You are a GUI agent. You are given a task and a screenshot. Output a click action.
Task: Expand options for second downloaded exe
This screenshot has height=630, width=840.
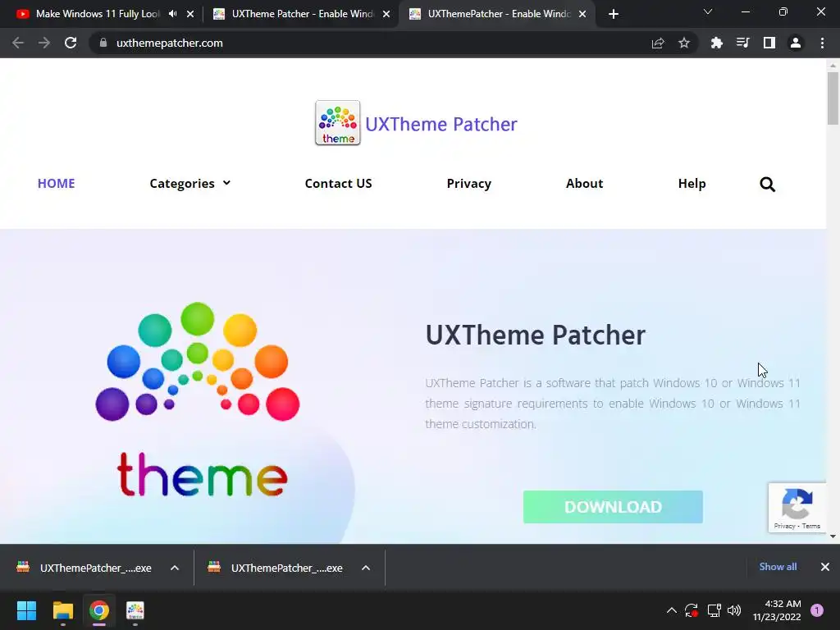point(366,568)
